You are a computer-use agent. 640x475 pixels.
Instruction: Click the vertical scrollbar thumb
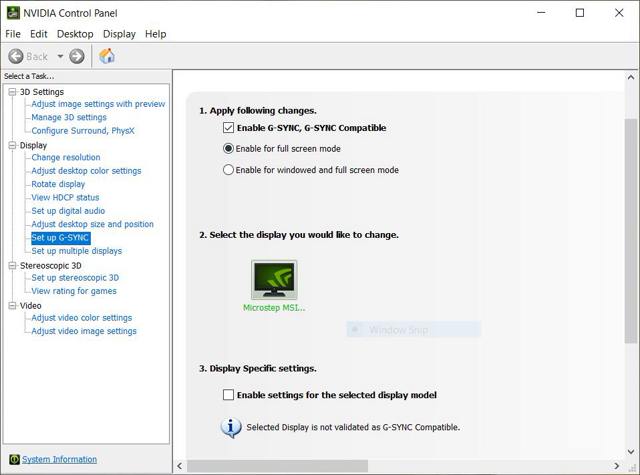(x=631, y=231)
